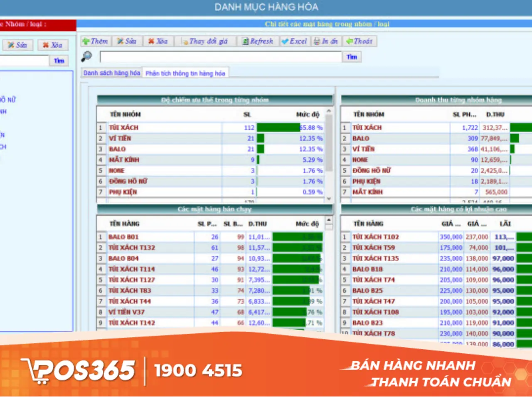
Task: Click the magnifier search icon
Action: (86, 56)
